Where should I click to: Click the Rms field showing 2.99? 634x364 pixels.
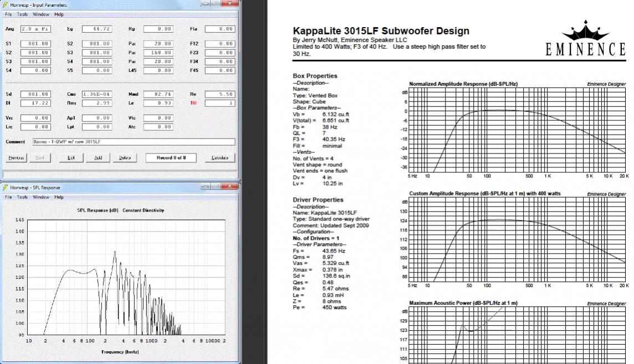[97, 103]
